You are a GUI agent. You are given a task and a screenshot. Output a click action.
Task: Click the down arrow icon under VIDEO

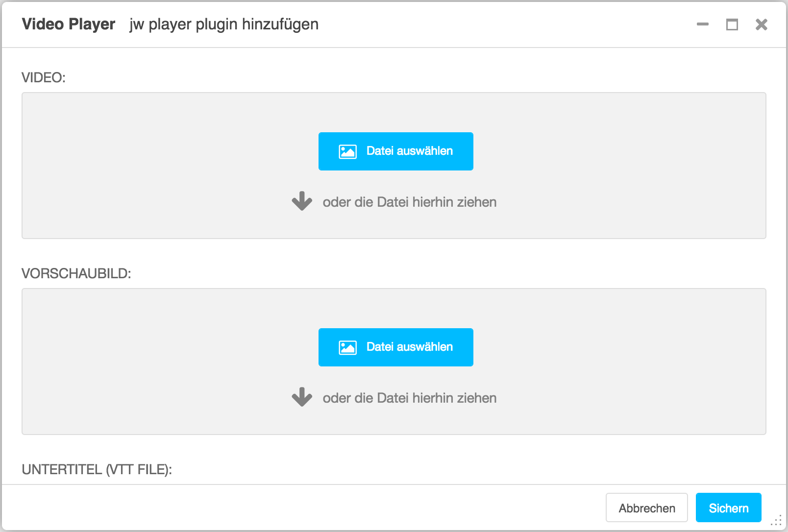point(302,201)
